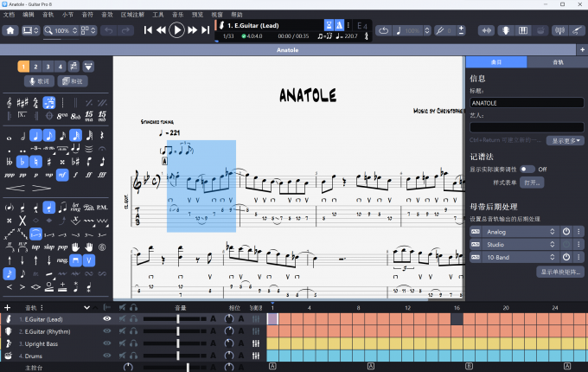Click the home button in top toolbar
The height and width of the screenshot is (372, 588).
click(x=10, y=30)
